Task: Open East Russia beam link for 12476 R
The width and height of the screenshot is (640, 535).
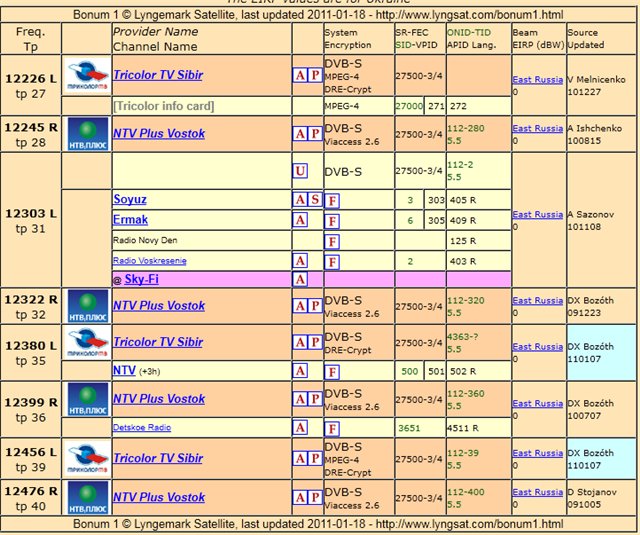Action: [538, 492]
